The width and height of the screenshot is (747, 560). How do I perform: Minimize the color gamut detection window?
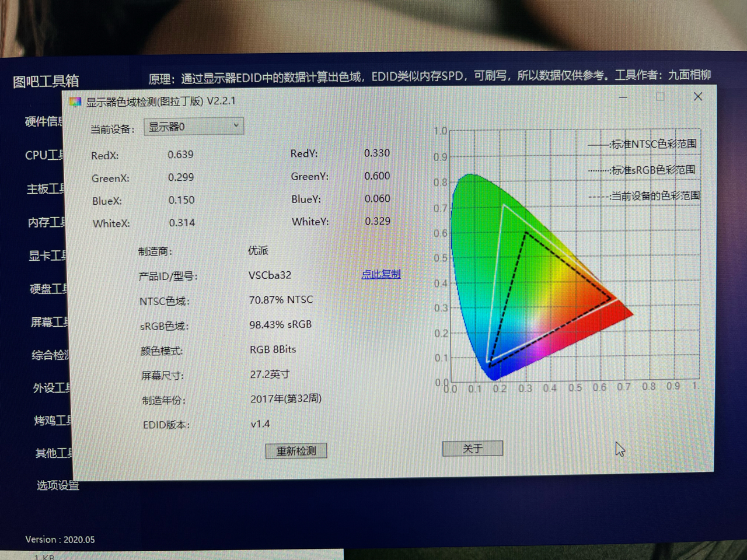pos(624,97)
